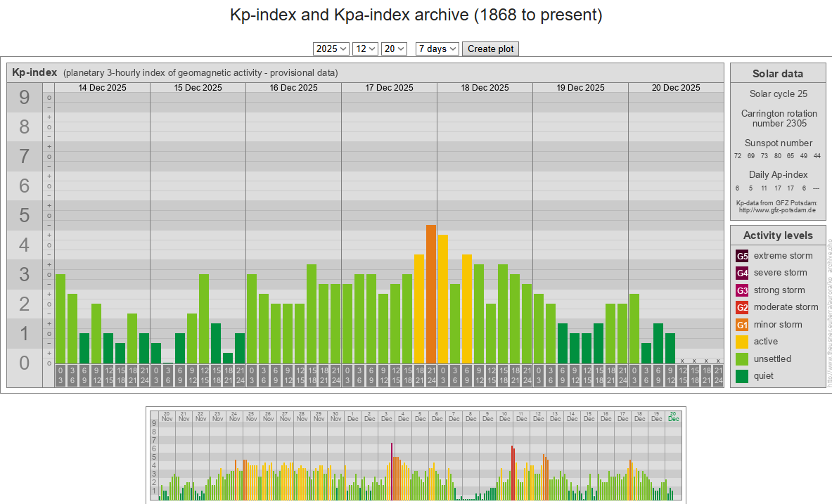Click the G5 extreme storm legend icon
The width and height of the screenshot is (832, 504).
tap(742, 256)
